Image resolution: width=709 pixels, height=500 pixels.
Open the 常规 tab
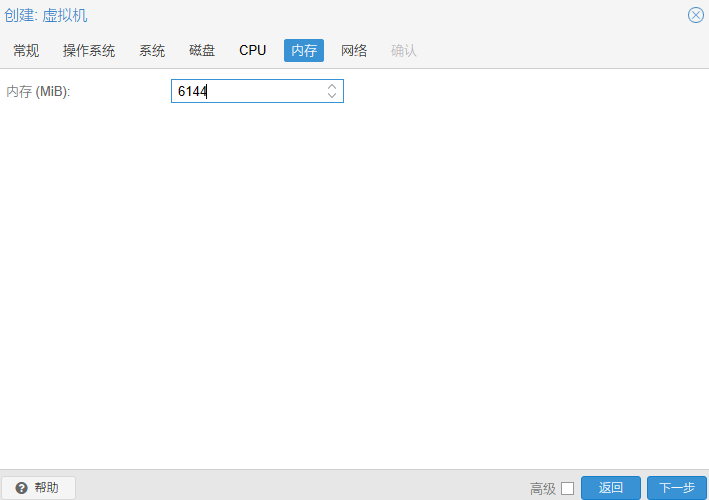tap(26, 50)
